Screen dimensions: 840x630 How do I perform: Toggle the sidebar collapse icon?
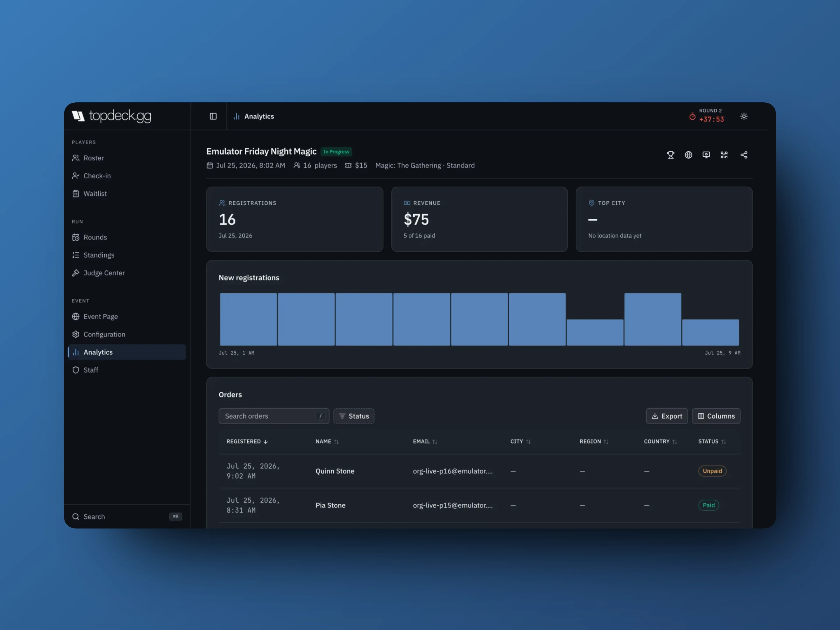(x=213, y=116)
